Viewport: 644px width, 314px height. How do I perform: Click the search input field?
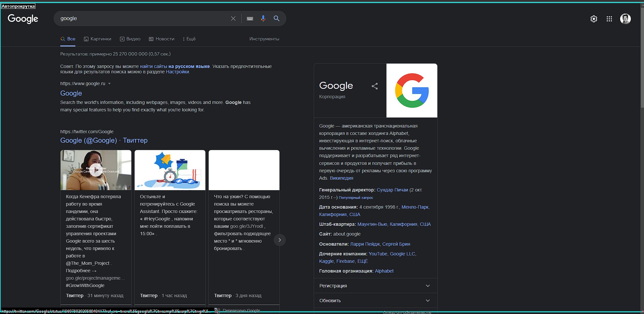[x=143, y=19]
